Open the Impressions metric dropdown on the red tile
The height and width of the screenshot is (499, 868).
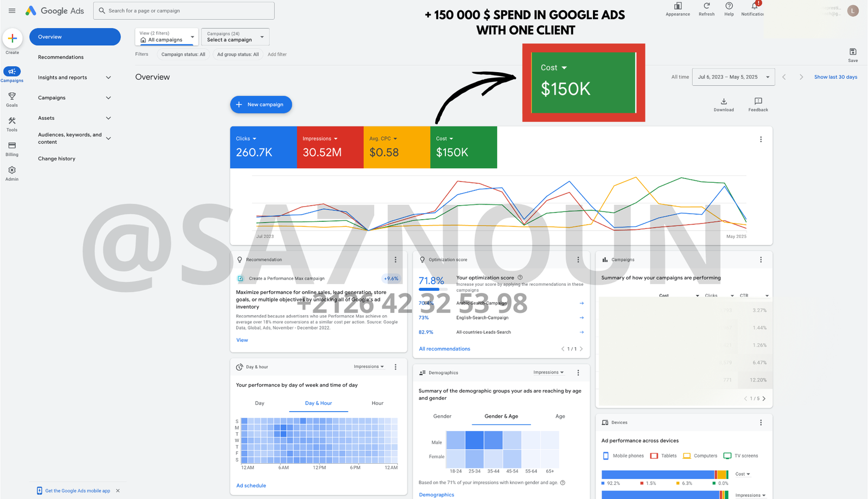point(320,139)
